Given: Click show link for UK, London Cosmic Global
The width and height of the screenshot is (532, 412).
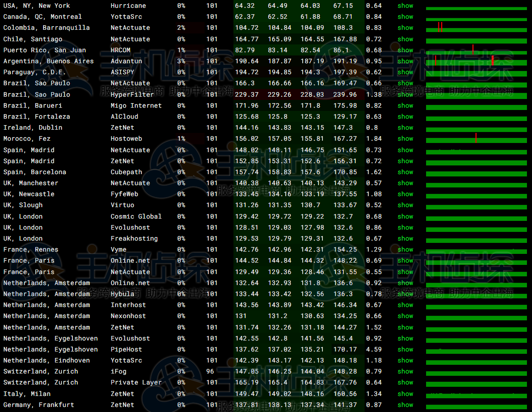Looking at the screenshot, I should coord(405,216).
